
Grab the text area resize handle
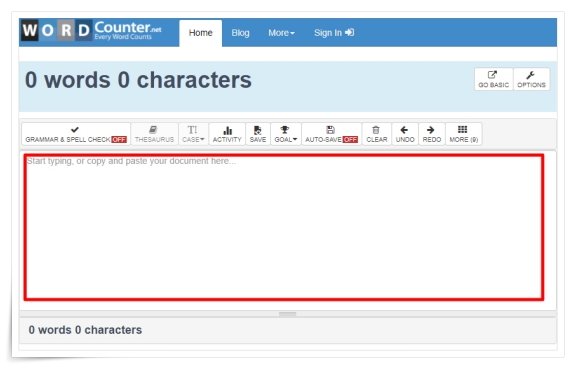click(287, 314)
